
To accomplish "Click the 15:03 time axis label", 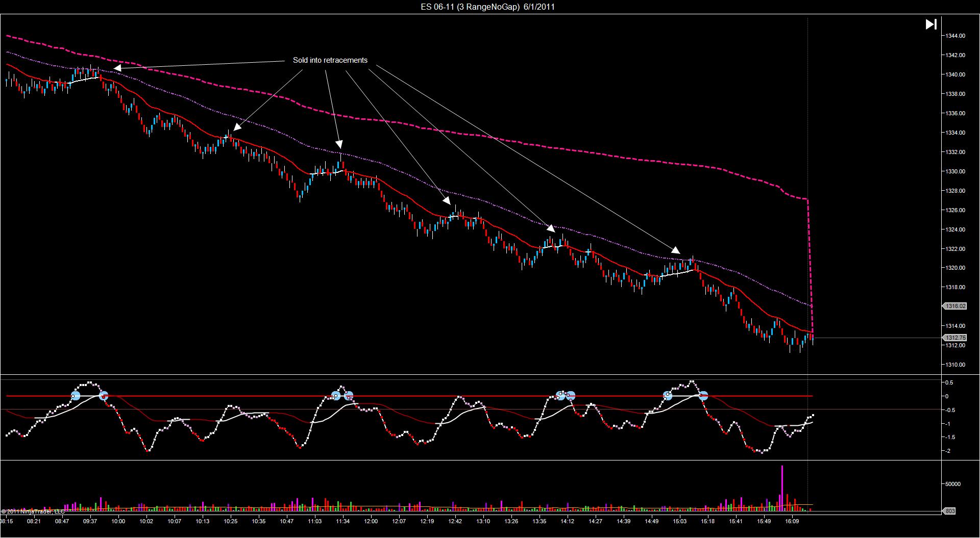I will (x=679, y=521).
